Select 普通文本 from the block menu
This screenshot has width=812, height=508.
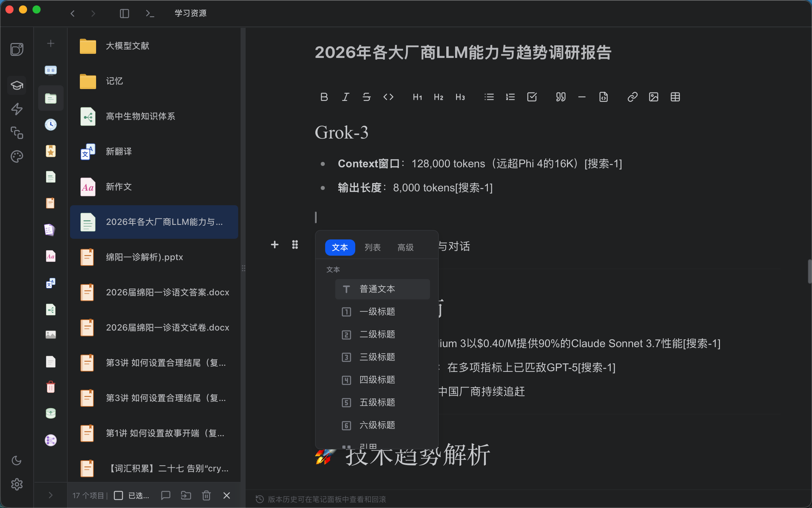click(x=382, y=289)
